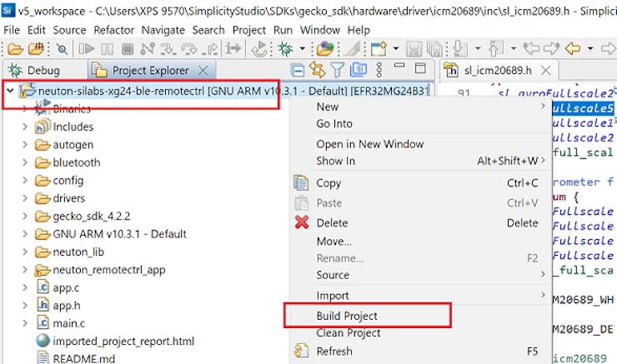The height and width of the screenshot is (364, 617).
Task: Click the green bug Debug launch icon
Action: 285,49
